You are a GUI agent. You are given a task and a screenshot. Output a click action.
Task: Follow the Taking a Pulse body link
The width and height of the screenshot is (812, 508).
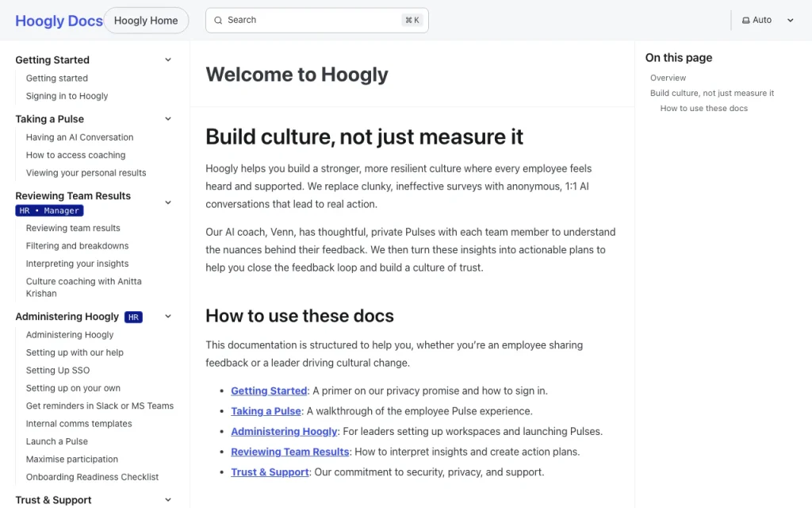(266, 411)
